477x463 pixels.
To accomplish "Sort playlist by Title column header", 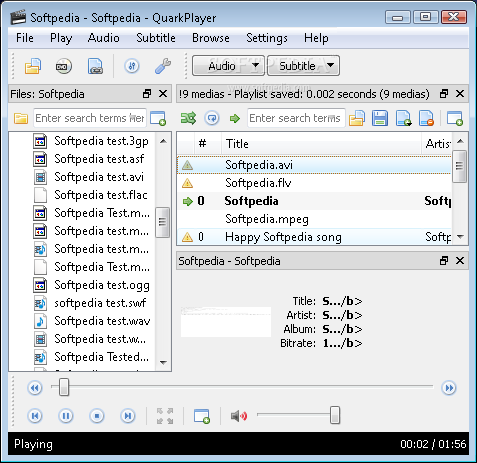I will 321,144.
